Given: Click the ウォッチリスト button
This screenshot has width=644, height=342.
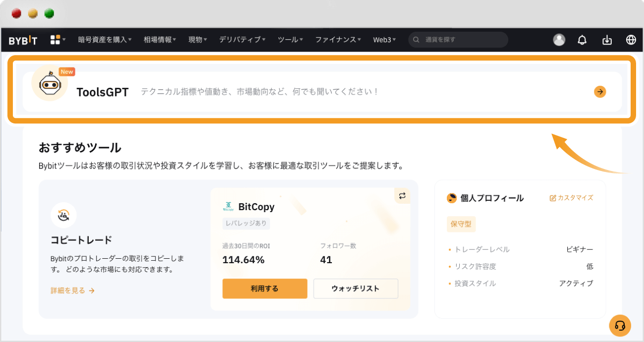Looking at the screenshot, I should coord(356,288).
